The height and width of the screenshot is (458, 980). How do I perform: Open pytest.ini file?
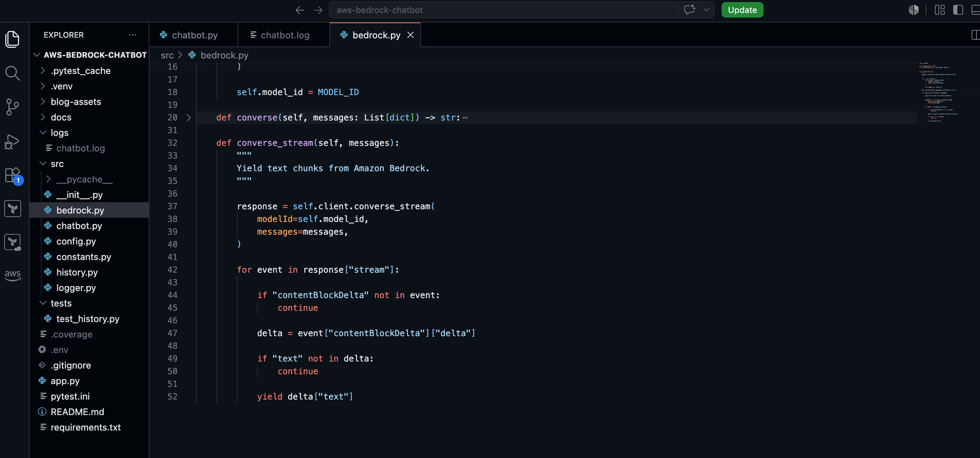click(89, 396)
